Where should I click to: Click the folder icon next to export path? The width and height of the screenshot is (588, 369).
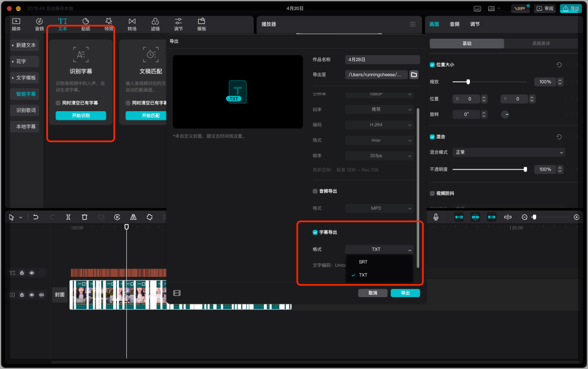pos(414,75)
